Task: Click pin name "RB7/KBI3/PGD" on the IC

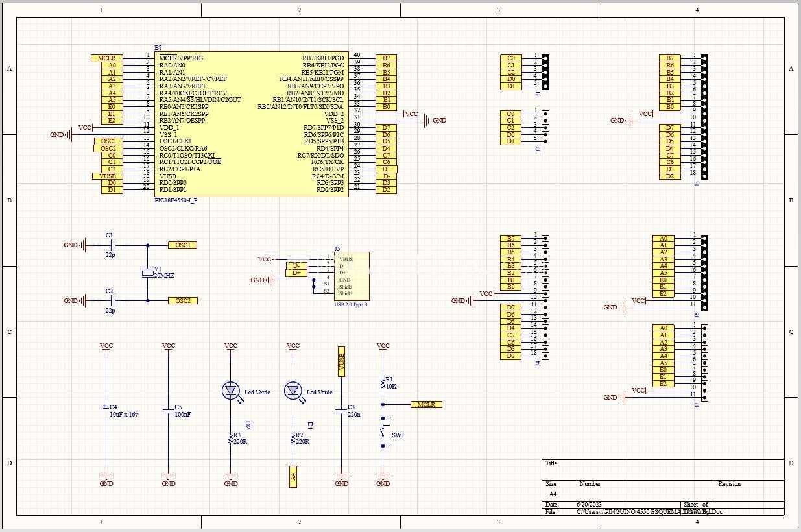Action: (323, 58)
